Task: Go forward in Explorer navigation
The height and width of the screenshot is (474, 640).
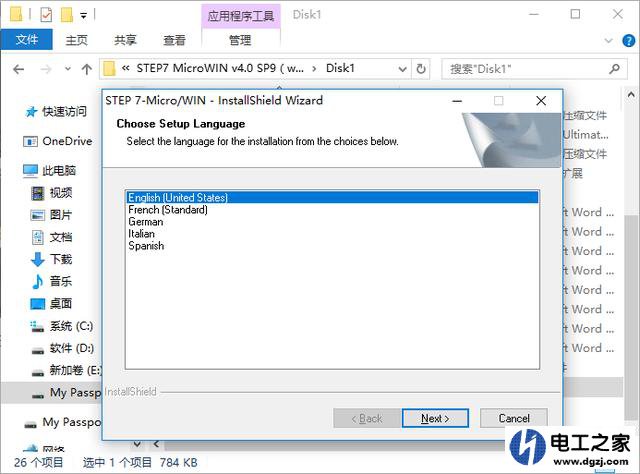Action: 46,69
